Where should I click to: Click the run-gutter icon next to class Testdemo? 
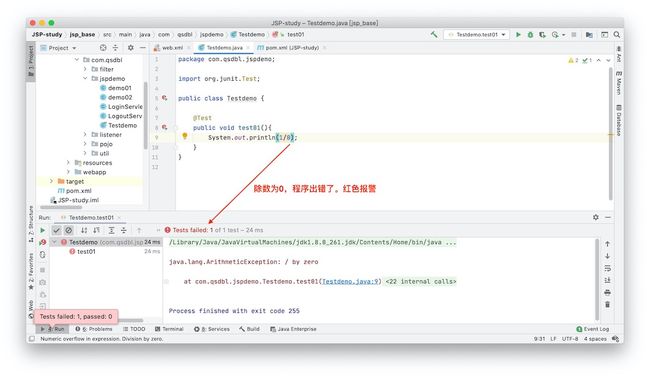click(x=165, y=98)
